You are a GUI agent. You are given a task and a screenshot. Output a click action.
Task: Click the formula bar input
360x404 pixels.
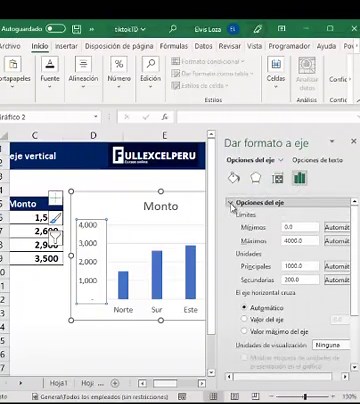click(x=267, y=117)
